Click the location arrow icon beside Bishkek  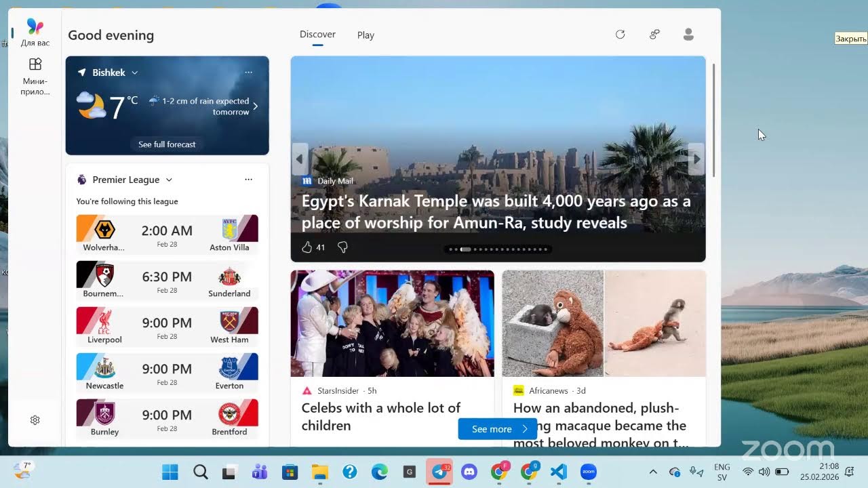pyautogui.click(x=82, y=73)
